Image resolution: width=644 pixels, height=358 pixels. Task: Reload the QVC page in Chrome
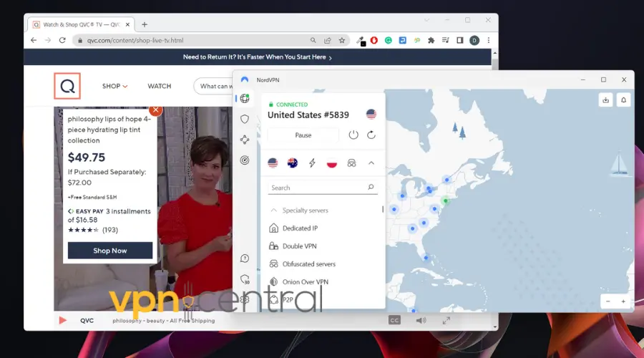[x=62, y=40]
